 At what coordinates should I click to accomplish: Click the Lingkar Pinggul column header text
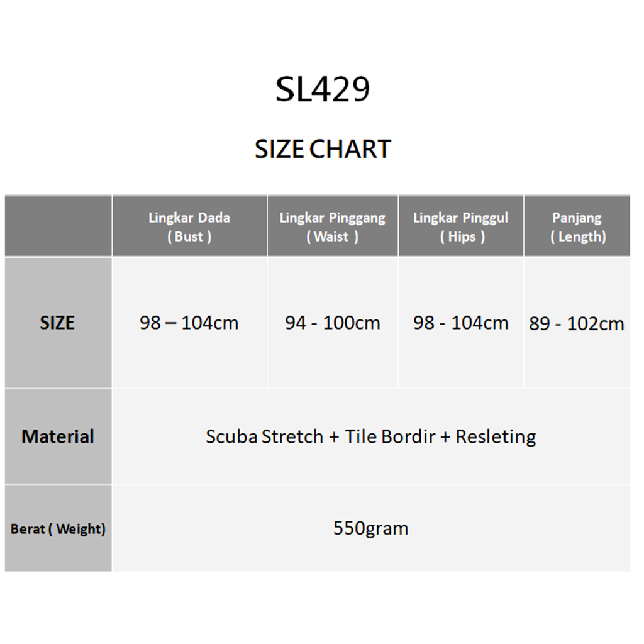click(x=460, y=218)
